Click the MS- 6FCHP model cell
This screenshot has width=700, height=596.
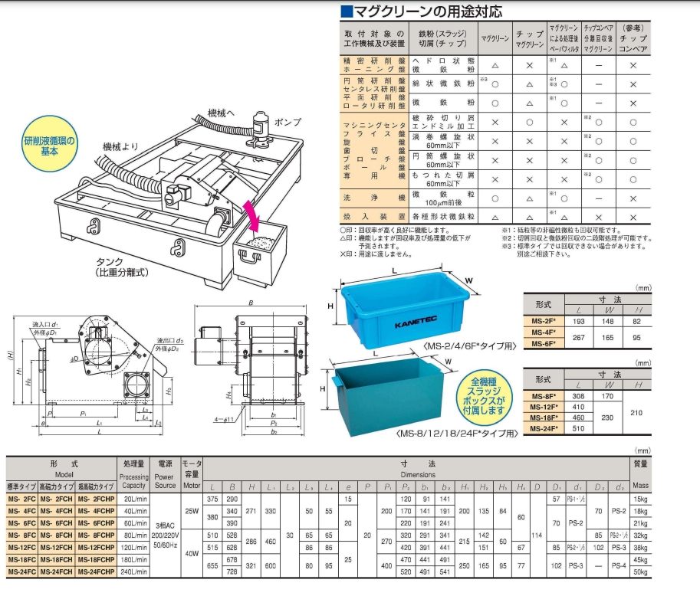(x=96, y=523)
